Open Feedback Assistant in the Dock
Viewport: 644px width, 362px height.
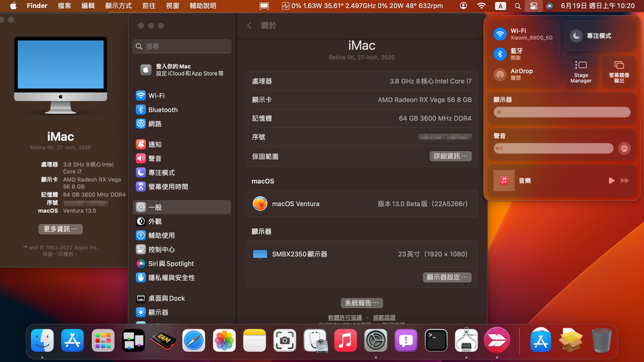[406, 340]
